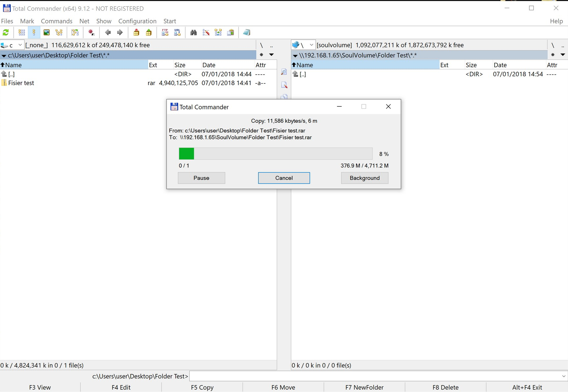Open the Start menu item
The width and height of the screenshot is (568, 392).
pyautogui.click(x=170, y=21)
